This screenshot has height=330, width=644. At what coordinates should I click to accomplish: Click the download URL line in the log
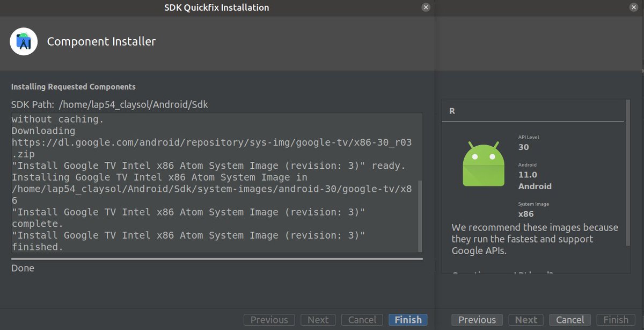tap(211, 148)
